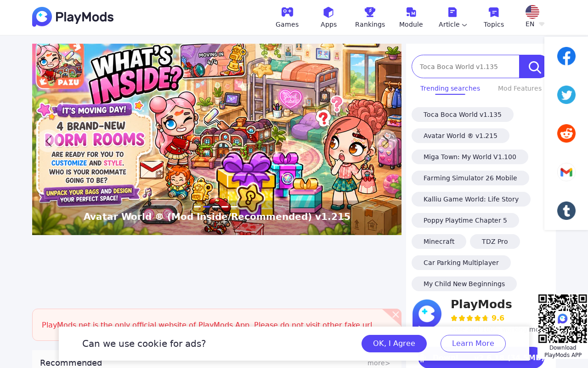The height and width of the screenshot is (368, 588).
Task: Click the 9.6 star rating
Action: pyautogui.click(x=478, y=318)
